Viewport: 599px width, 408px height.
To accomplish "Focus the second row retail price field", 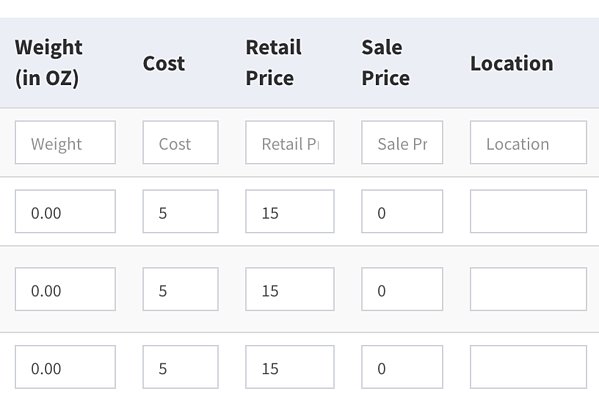I will (290, 289).
